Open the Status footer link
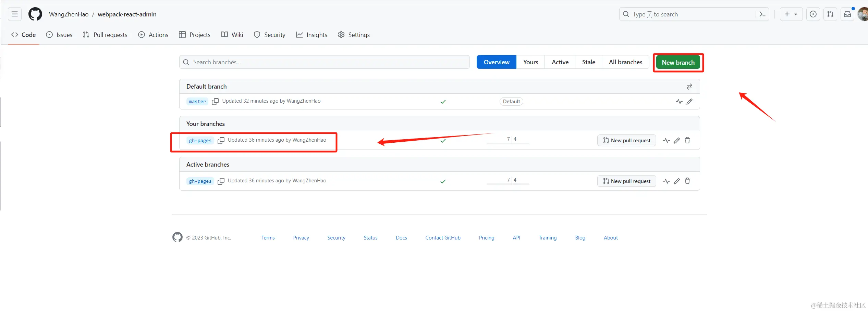868x311 pixels. pos(370,238)
